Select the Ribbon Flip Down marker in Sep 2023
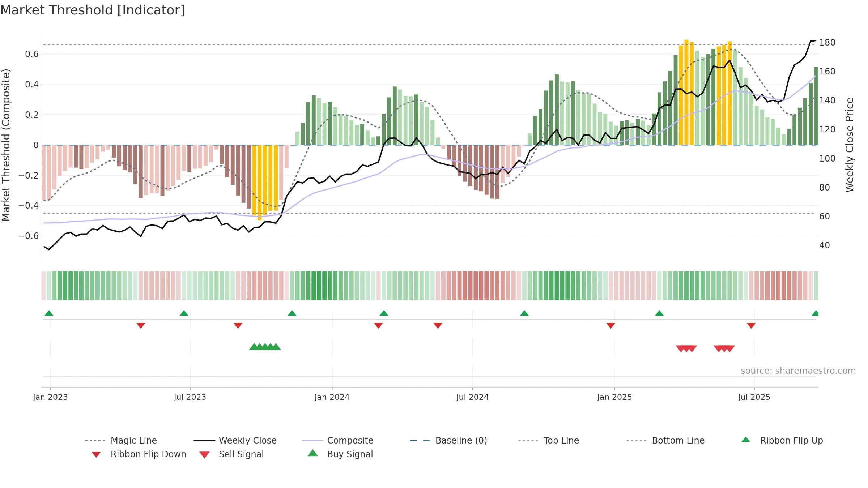Viewport: 868px width, 488px height. tap(238, 326)
